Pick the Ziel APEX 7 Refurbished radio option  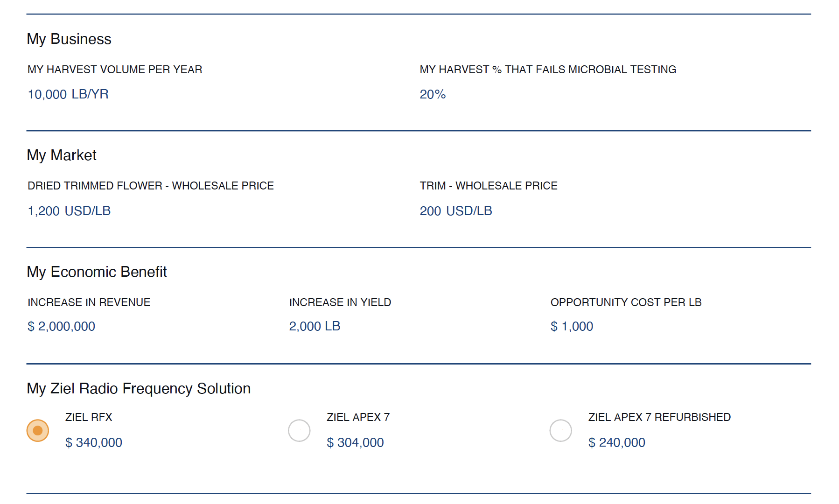[560, 430]
